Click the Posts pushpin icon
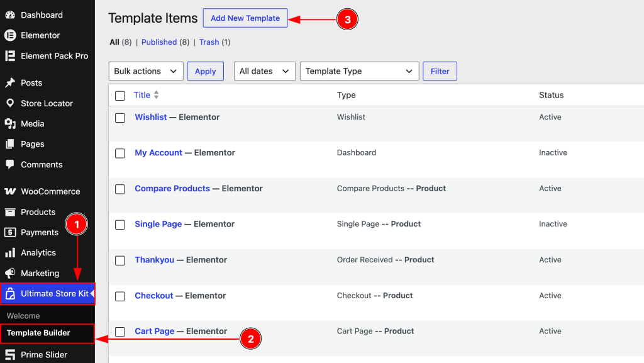This screenshot has height=363, width=644. tap(10, 82)
